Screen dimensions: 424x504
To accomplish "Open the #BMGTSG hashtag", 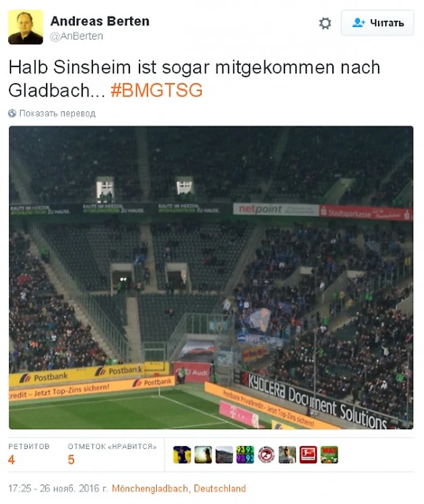I will [157, 90].
